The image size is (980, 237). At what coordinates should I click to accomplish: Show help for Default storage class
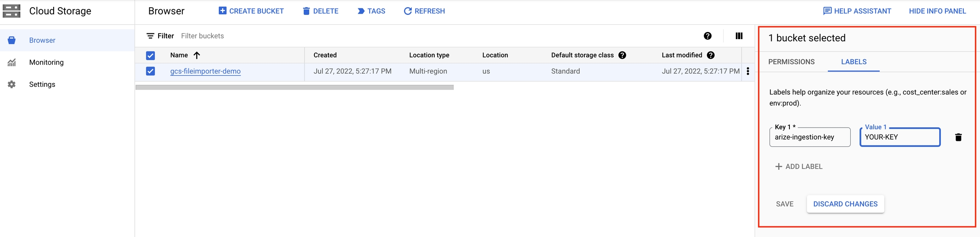[x=622, y=55]
